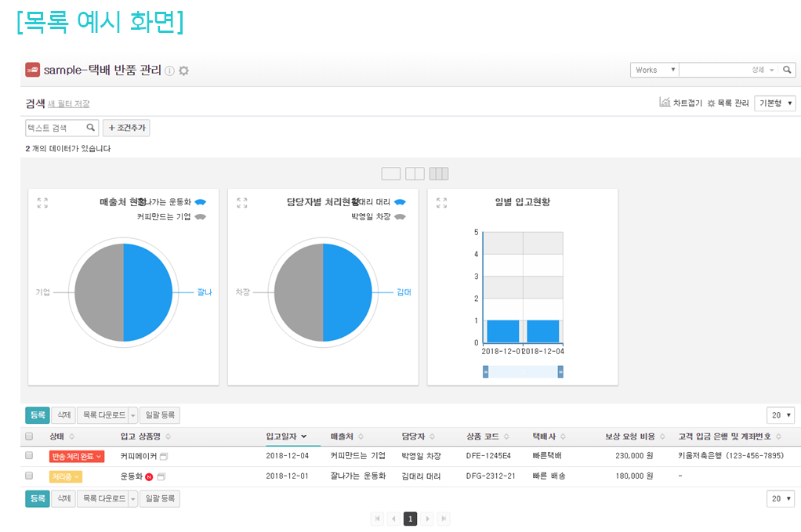Image resolution: width=801 pixels, height=532 pixels.
Task: Check the 커피메이커 row checkbox
Action: pyautogui.click(x=29, y=455)
